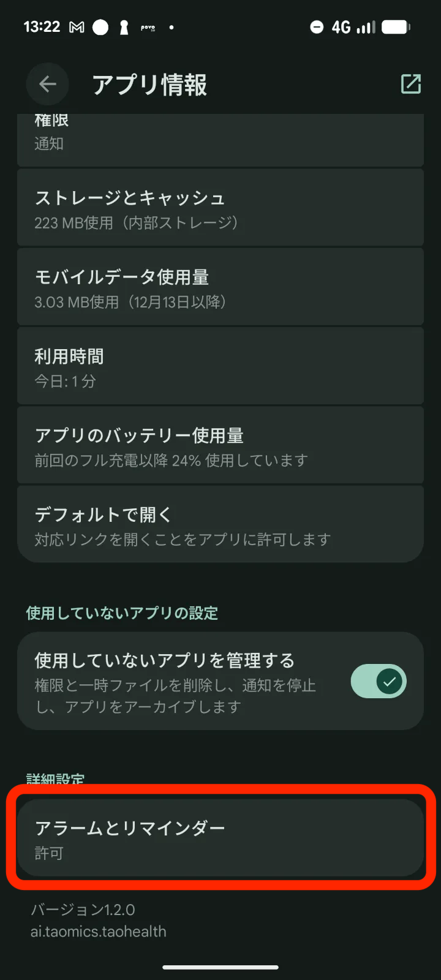Tap the back arrow icon
This screenshot has width=441, height=980.
[47, 85]
